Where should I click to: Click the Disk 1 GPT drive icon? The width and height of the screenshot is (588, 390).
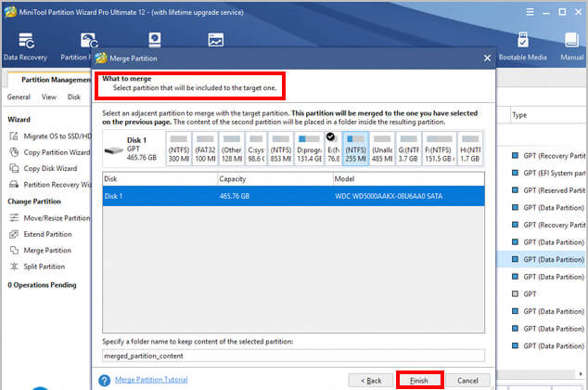pos(114,150)
